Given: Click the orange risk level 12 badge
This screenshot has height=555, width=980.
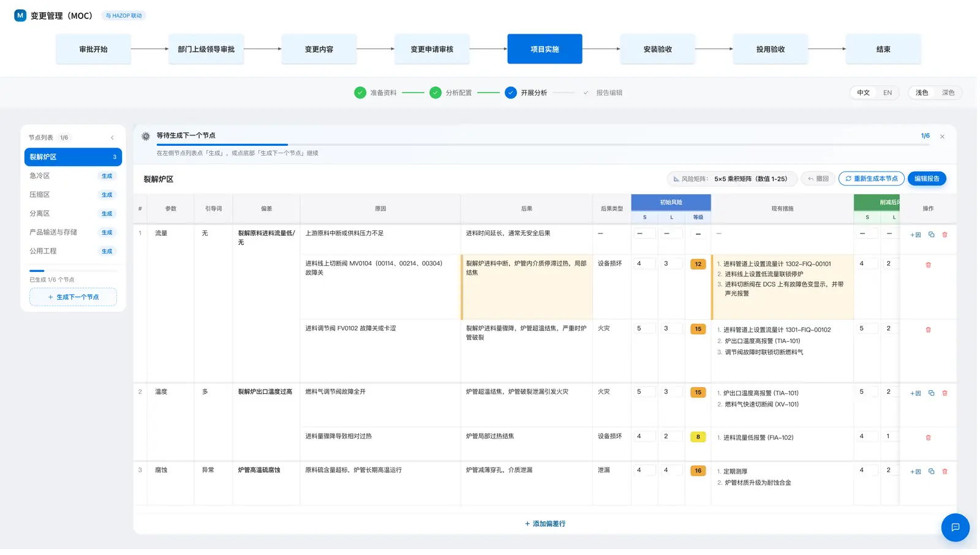Looking at the screenshot, I should click(698, 264).
